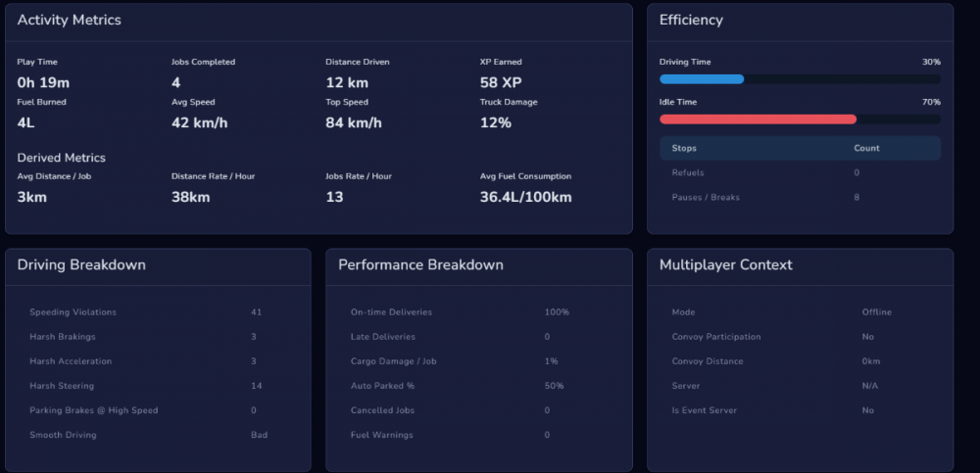Click the Top Speed value 84 km/h
The image size is (980, 473).
click(x=353, y=123)
